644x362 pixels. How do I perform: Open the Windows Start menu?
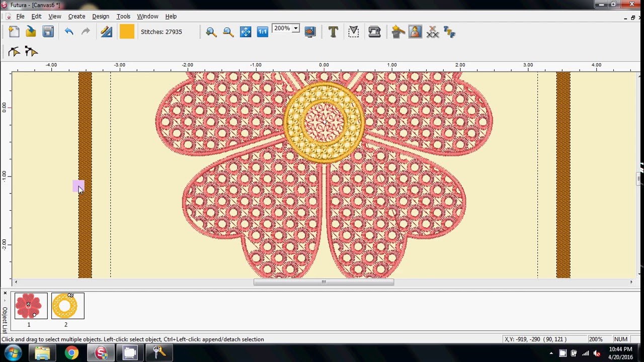pos(13,352)
